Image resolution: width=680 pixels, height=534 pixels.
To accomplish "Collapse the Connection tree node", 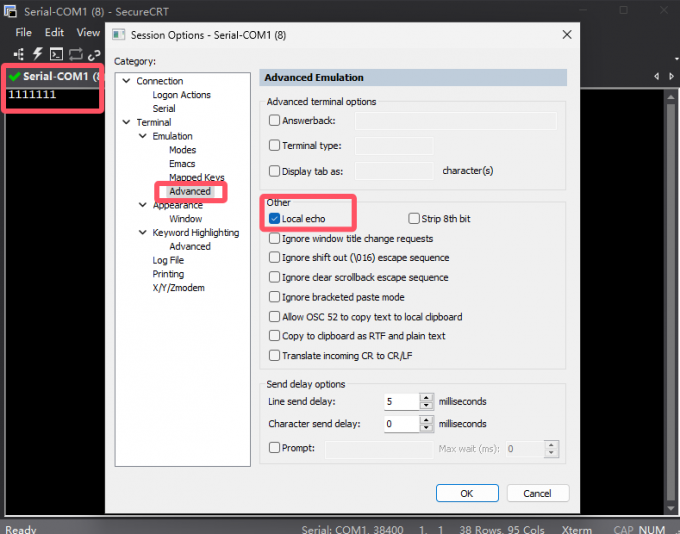I will (x=126, y=81).
